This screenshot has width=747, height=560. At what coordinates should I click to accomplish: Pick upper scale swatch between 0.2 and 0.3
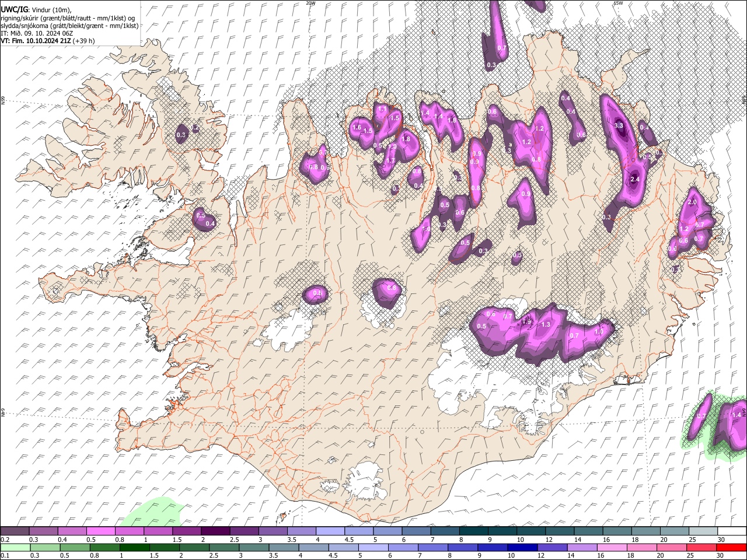coord(15,531)
